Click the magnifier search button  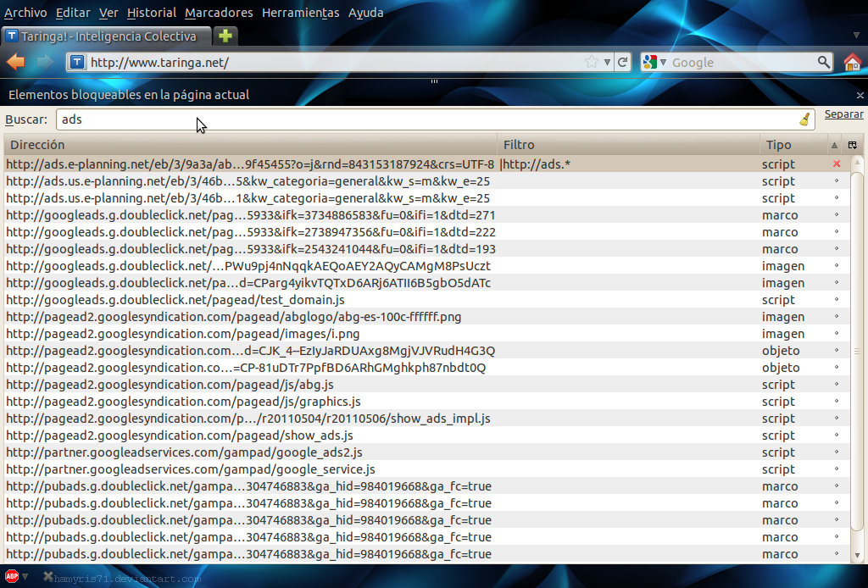click(824, 62)
